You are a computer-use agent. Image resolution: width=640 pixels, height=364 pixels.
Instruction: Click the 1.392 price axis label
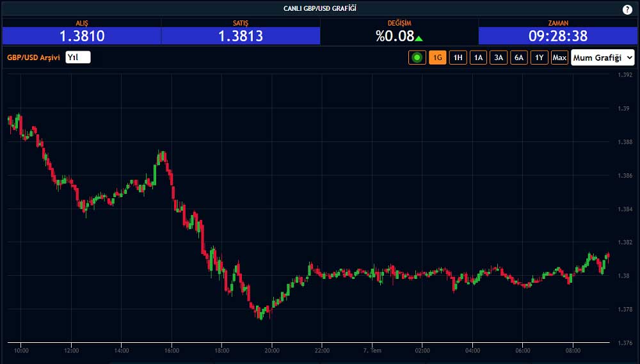coord(625,75)
